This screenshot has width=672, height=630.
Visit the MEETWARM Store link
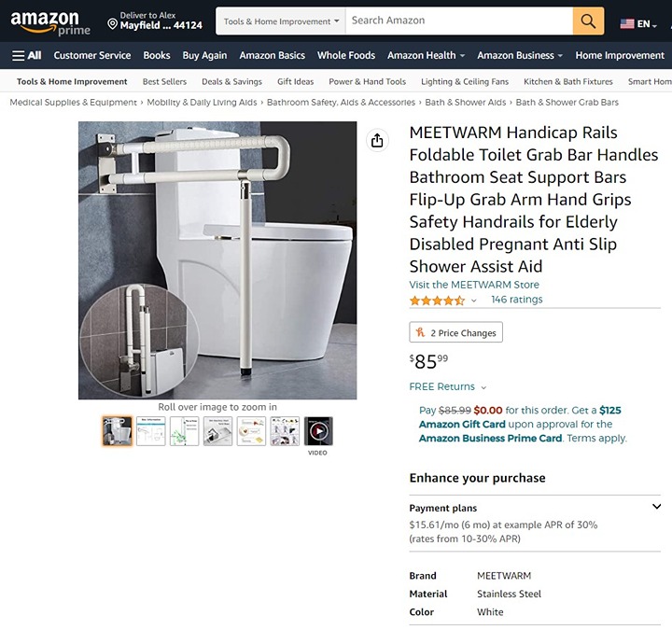click(474, 285)
